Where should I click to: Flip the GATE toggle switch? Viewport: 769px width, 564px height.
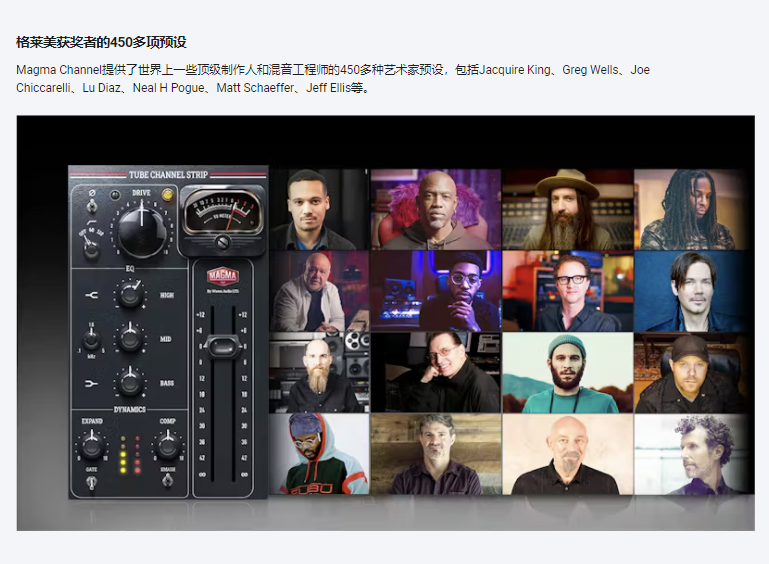92,483
